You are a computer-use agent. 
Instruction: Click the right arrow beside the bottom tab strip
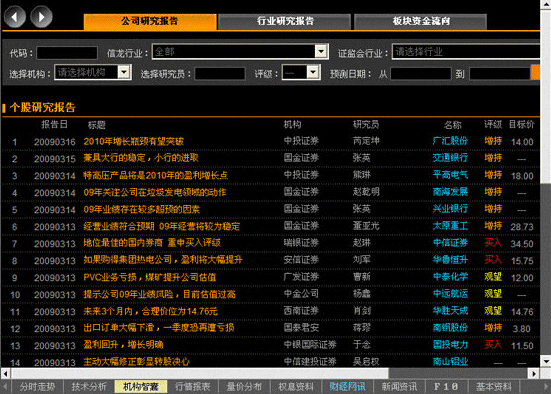[x=545, y=387]
